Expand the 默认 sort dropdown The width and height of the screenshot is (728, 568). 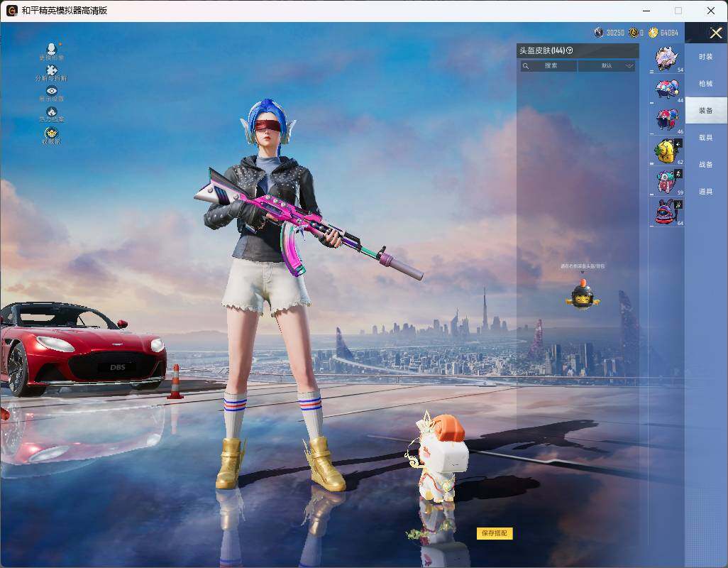click(607, 66)
